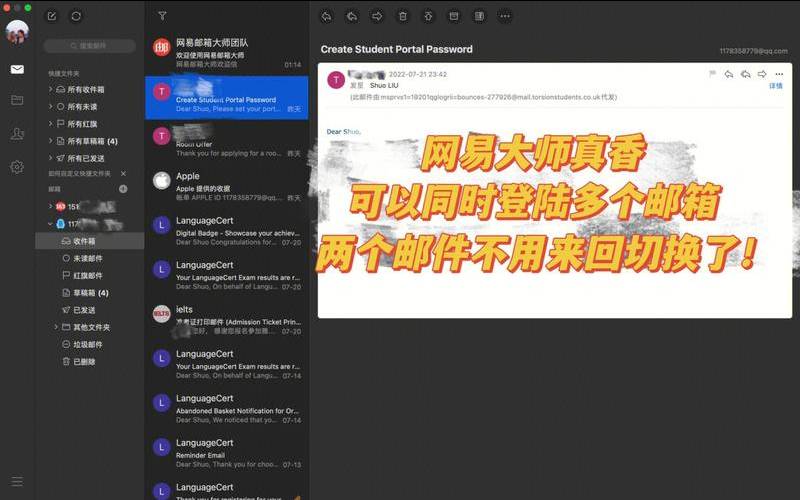
Task: Open the profile avatar in sidebar
Action: point(17,32)
